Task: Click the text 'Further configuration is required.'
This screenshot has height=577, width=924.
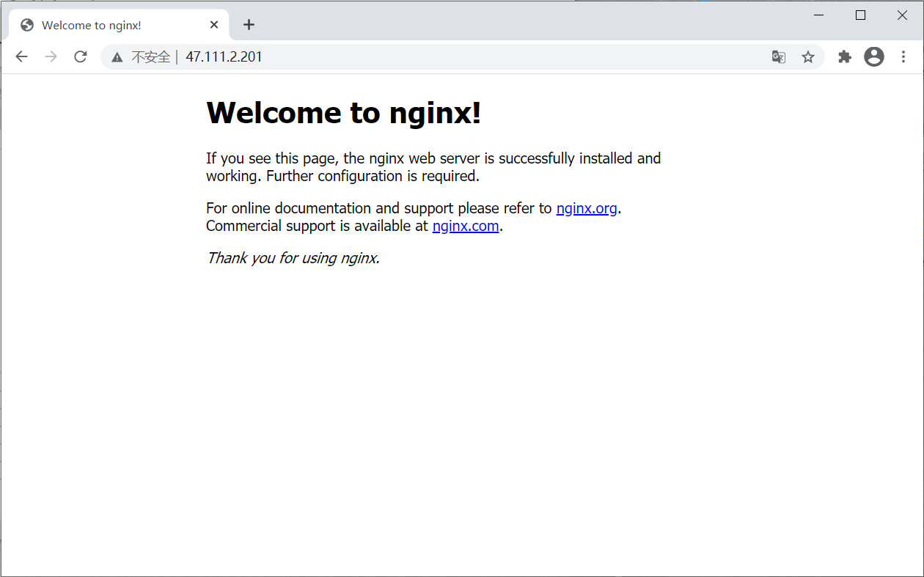Action: [x=373, y=176]
